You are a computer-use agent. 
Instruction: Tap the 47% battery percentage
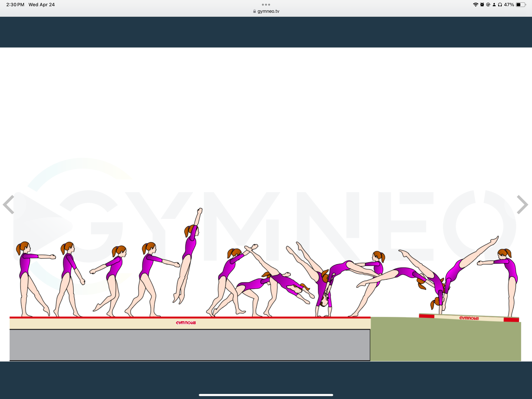[x=509, y=4]
